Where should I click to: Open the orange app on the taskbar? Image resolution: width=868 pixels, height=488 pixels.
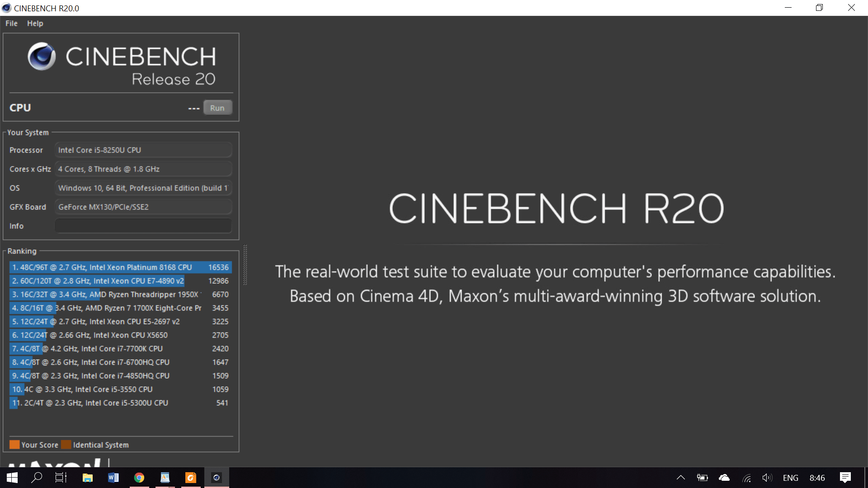point(191,478)
